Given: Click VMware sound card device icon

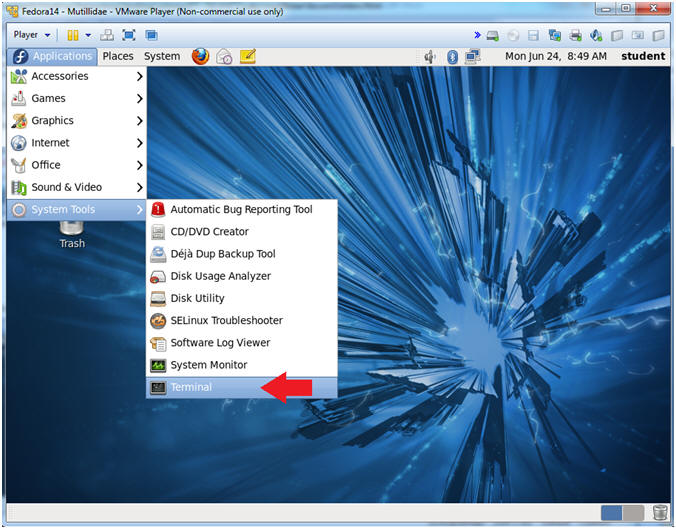Looking at the screenshot, I should tap(596, 35).
